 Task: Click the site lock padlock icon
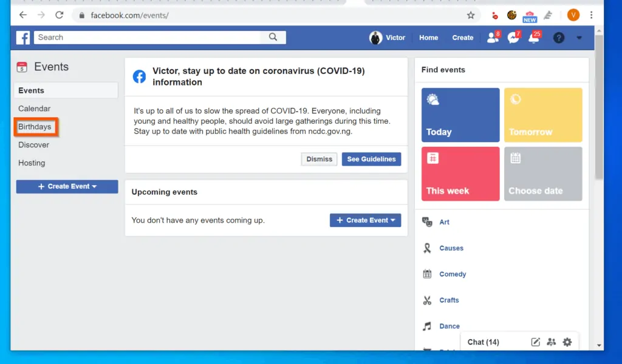(x=82, y=15)
